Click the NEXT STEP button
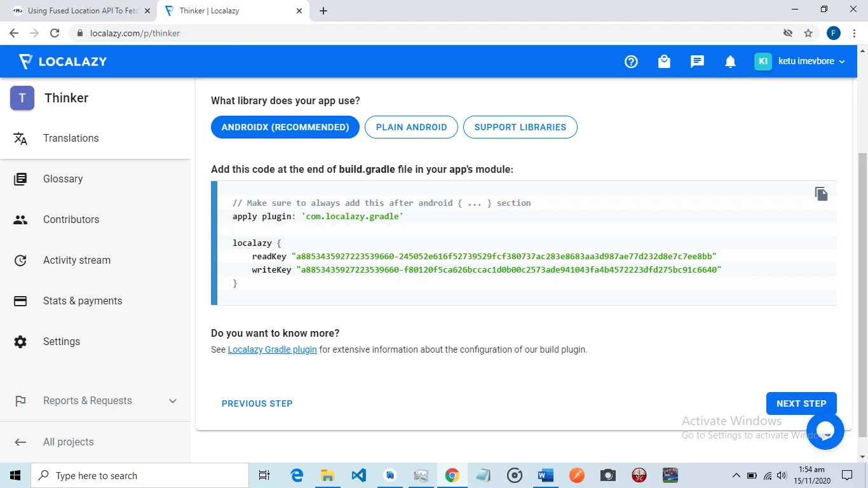 click(x=801, y=403)
